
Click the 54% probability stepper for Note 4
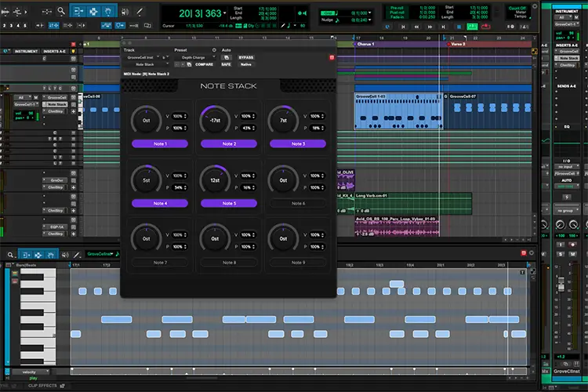point(180,187)
